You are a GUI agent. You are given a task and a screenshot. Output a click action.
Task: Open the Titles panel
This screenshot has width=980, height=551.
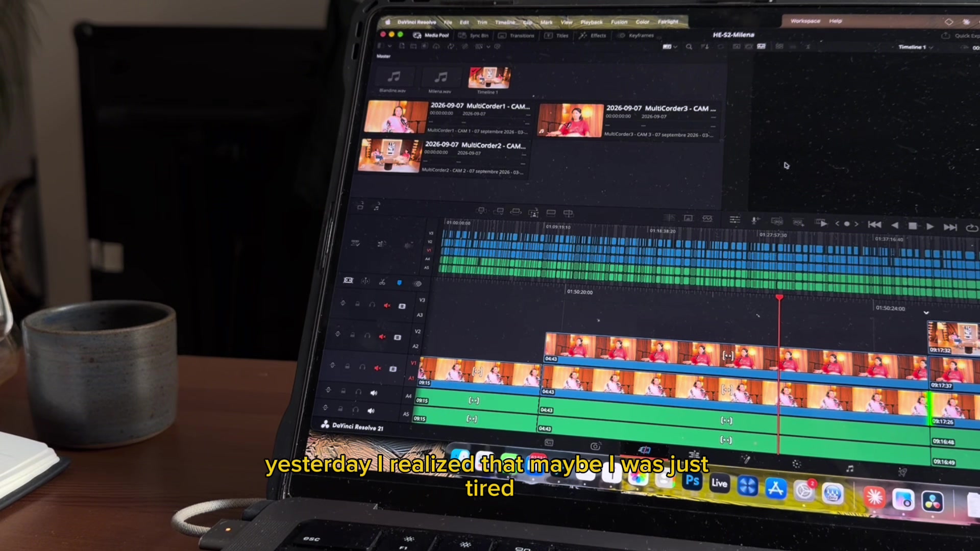pyautogui.click(x=556, y=36)
